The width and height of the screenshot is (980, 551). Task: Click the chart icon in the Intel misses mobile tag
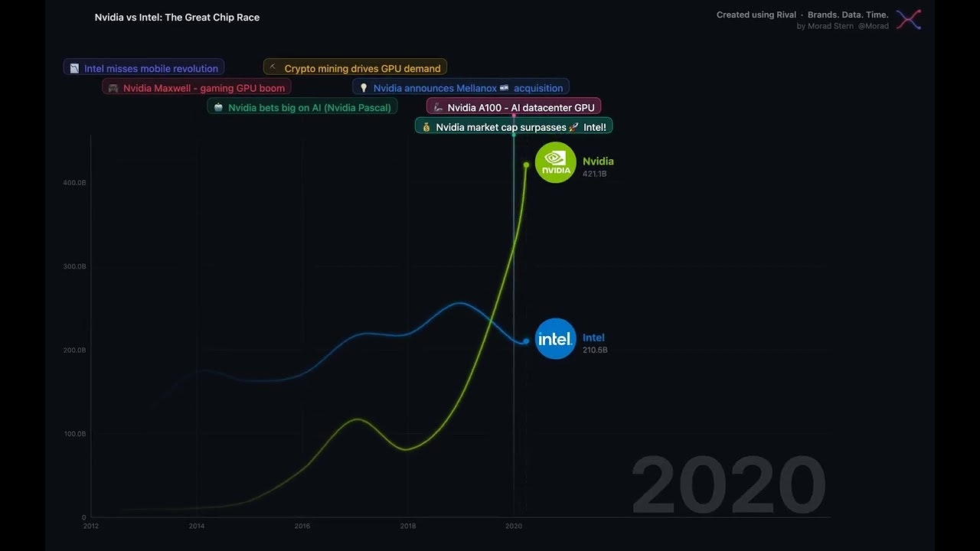point(74,68)
